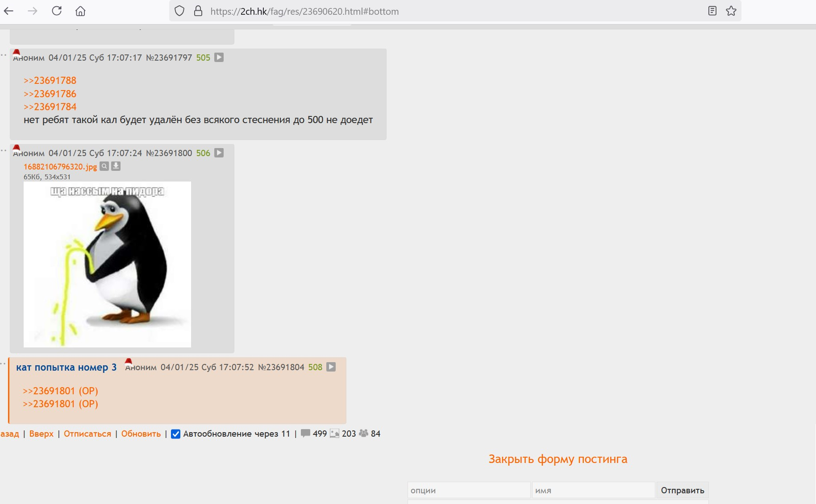Follow the reply link >>23691786
Screen dimensions: 816x504
50,94
